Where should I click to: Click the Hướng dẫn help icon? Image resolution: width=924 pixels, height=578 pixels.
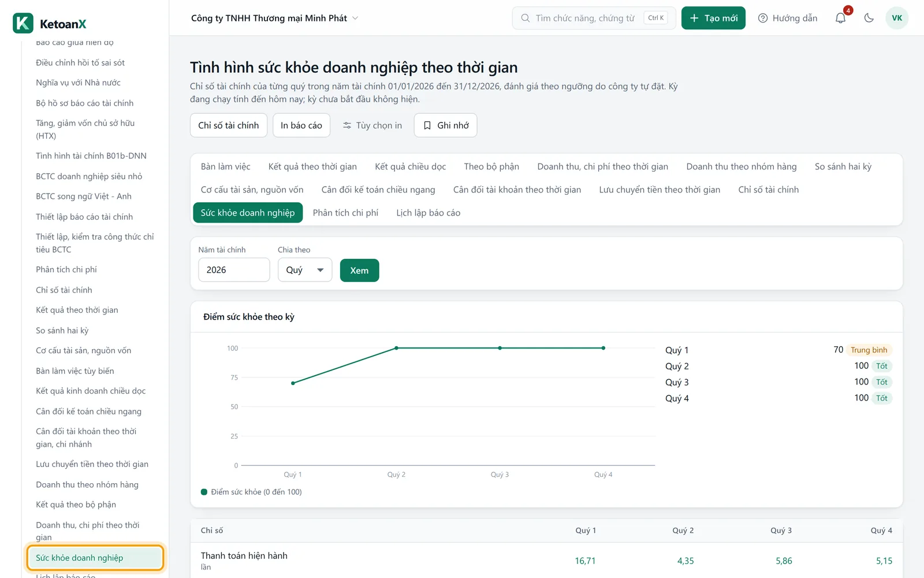pos(763,18)
